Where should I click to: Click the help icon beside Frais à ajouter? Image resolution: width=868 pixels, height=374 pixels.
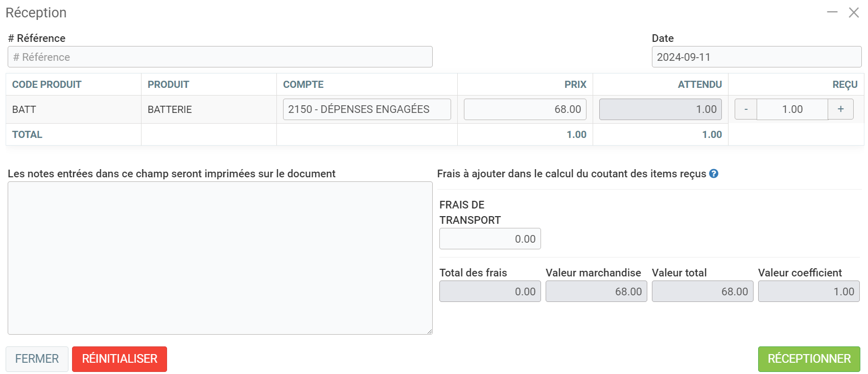click(714, 174)
